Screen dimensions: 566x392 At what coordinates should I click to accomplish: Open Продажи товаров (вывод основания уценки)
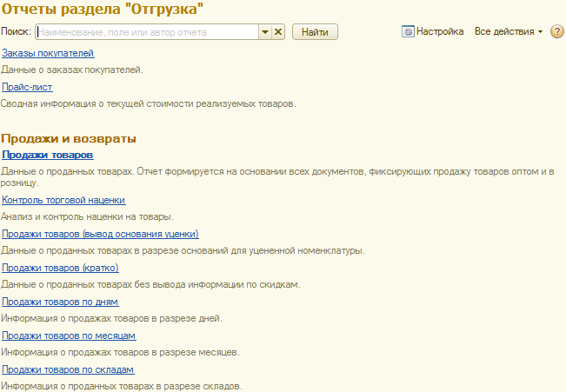[x=100, y=234]
